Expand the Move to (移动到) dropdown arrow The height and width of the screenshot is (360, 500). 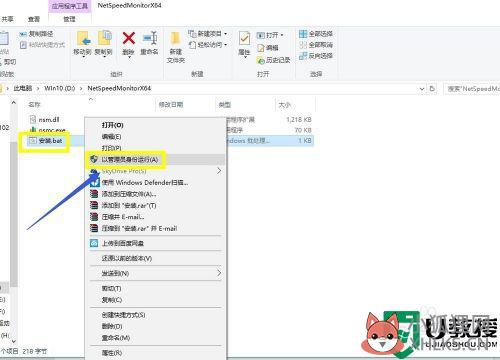coord(83,57)
